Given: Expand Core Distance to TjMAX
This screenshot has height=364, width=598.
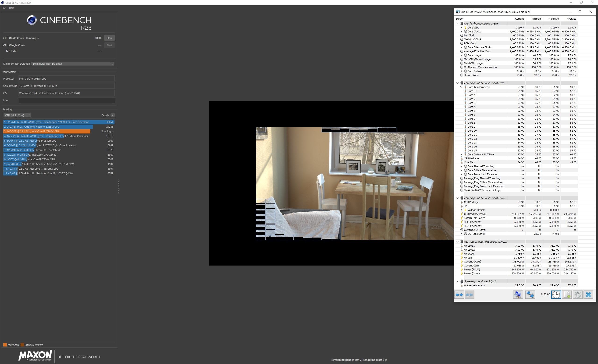Looking at the screenshot, I should (461, 154).
